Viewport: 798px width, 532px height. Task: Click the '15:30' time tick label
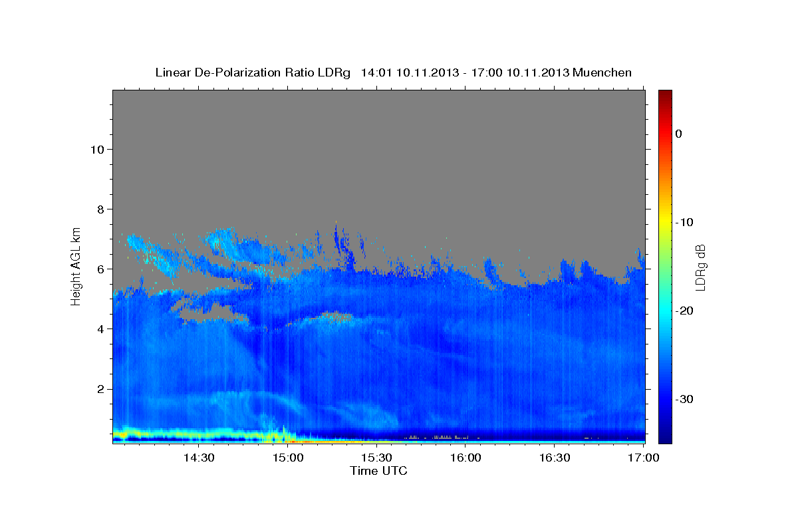tap(376, 458)
